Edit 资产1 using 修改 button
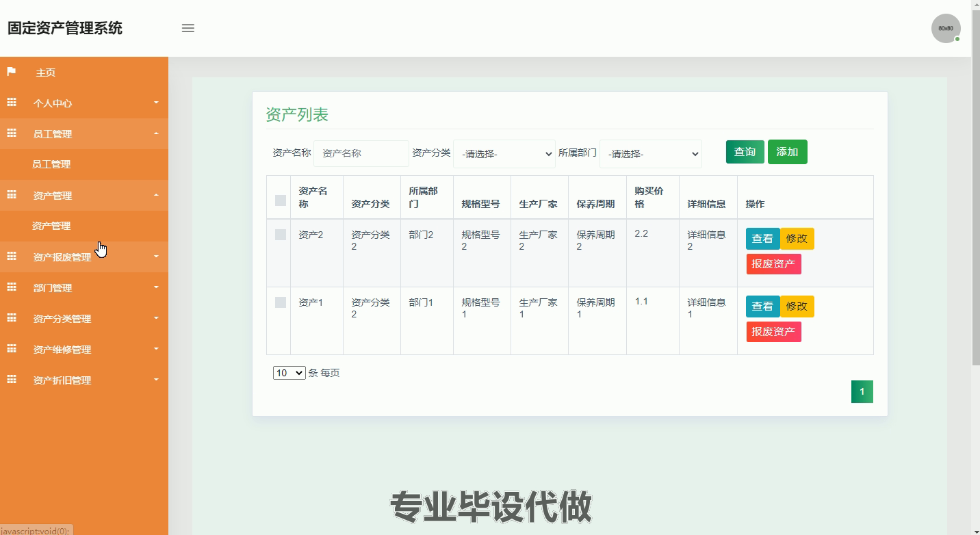The width and height of the screenshot is (980, 535). 797,306
